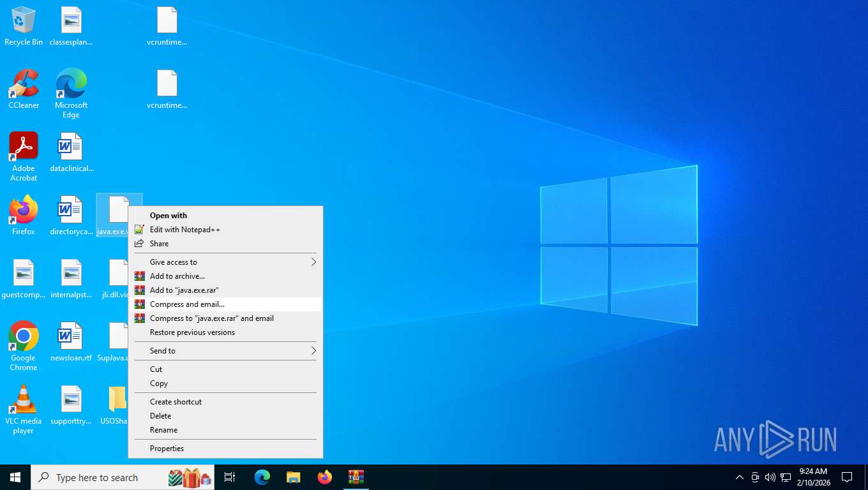The width and height of the screenshot is (868, 490).
Task: Select the directoryca Word document
Action: coord(71,216)
